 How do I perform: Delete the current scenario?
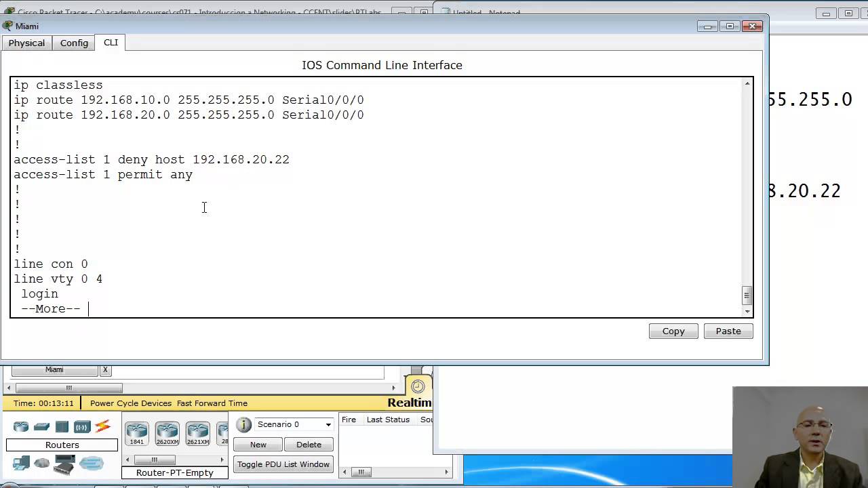[x=309, y=445]
